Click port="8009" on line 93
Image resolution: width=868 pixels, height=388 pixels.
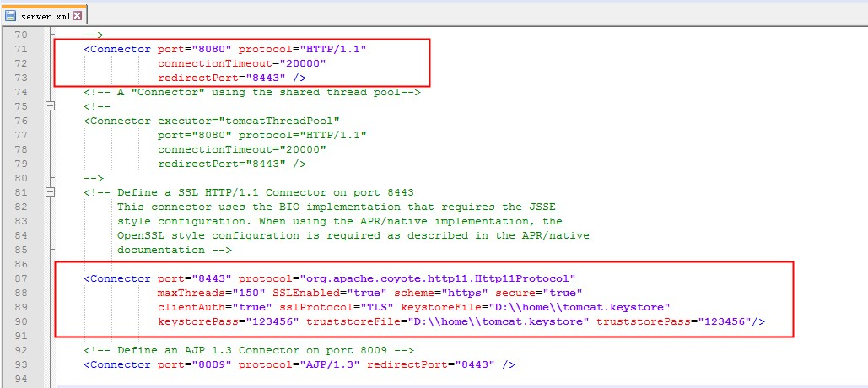(x=194, y=364)
